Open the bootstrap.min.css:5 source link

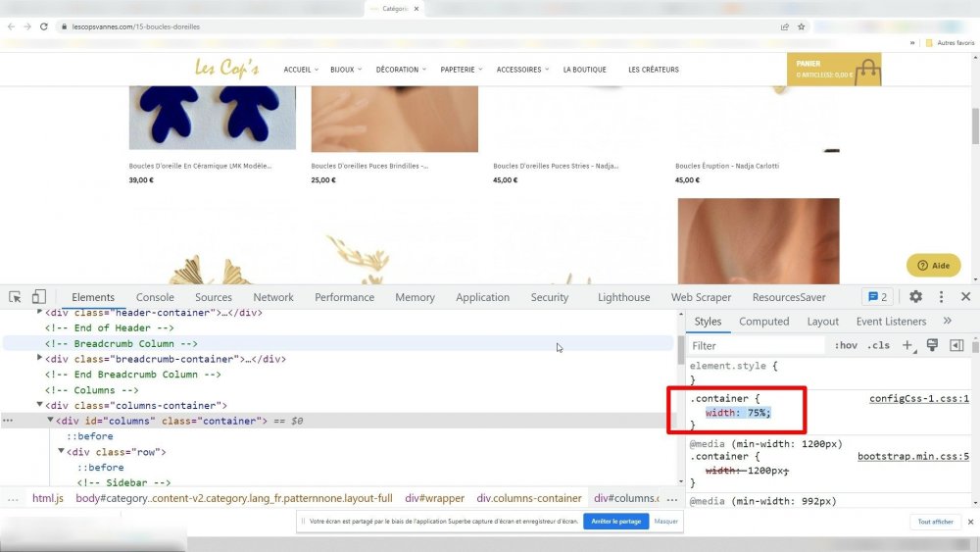click(x=913, y=456)
